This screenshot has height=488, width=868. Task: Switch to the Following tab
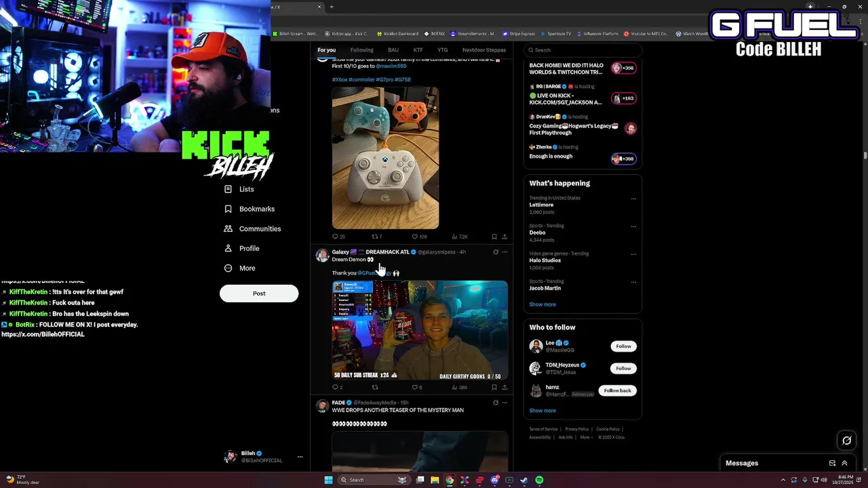(x=361, y=50)
